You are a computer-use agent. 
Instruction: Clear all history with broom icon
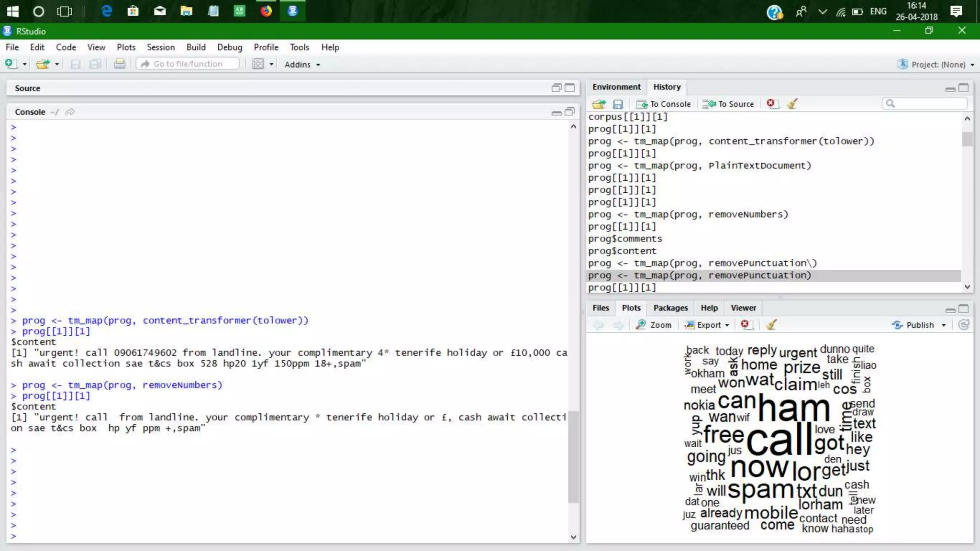click(x=792, y=103)
